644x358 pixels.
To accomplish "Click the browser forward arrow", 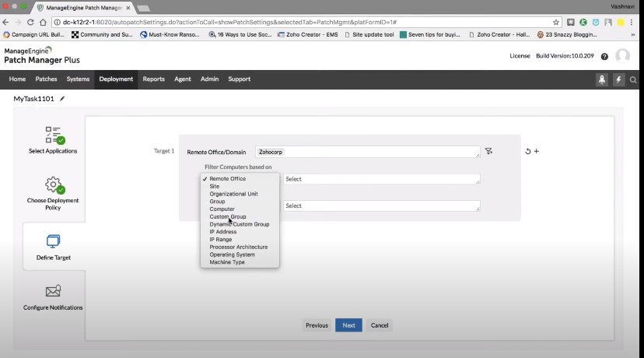I will 18,23.
